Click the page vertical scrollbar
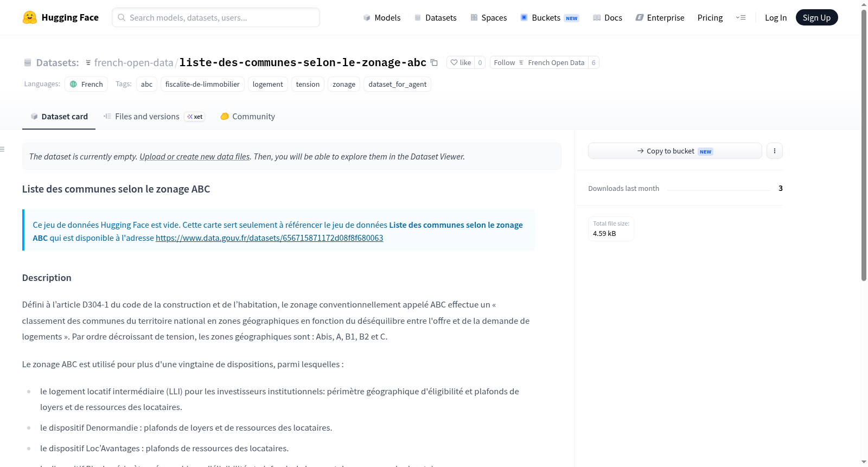Screen dimensions: 868x467 coord(864,145)
